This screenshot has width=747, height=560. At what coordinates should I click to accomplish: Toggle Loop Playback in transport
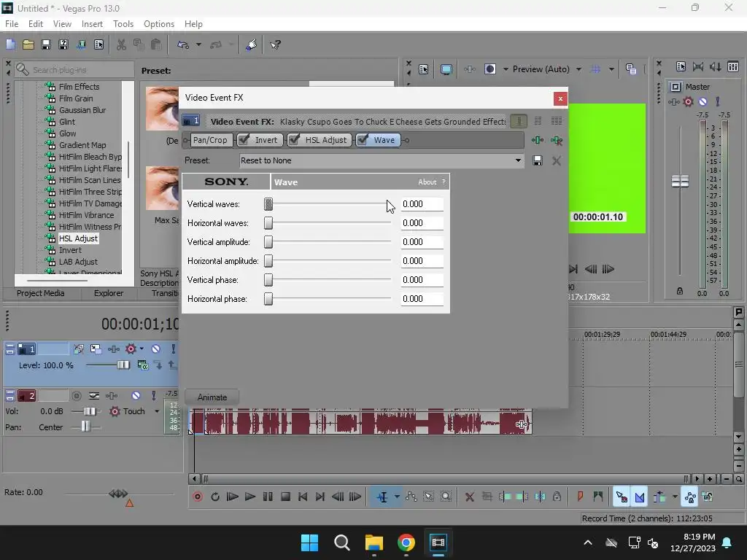[x=215, y=497]
